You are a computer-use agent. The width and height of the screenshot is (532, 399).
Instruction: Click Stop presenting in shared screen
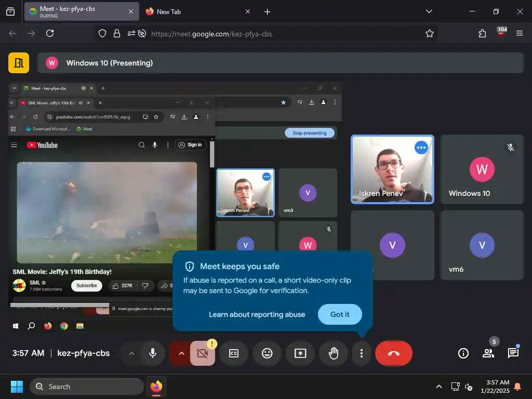click(310, 133)
